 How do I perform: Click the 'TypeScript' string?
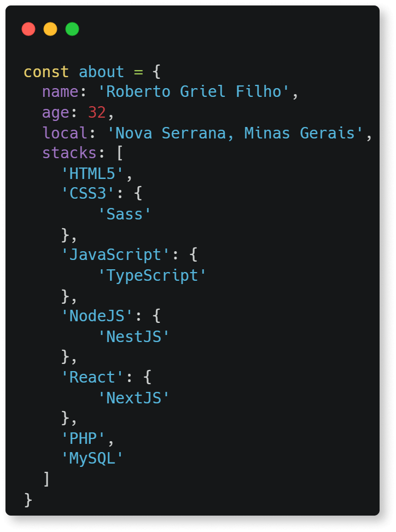click(152, 275)
